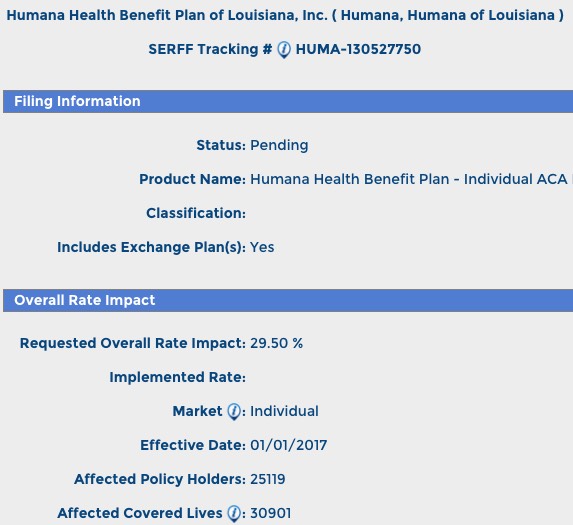
Task: Click the 30901 covered lives value
Action: [x=271, y=513]
